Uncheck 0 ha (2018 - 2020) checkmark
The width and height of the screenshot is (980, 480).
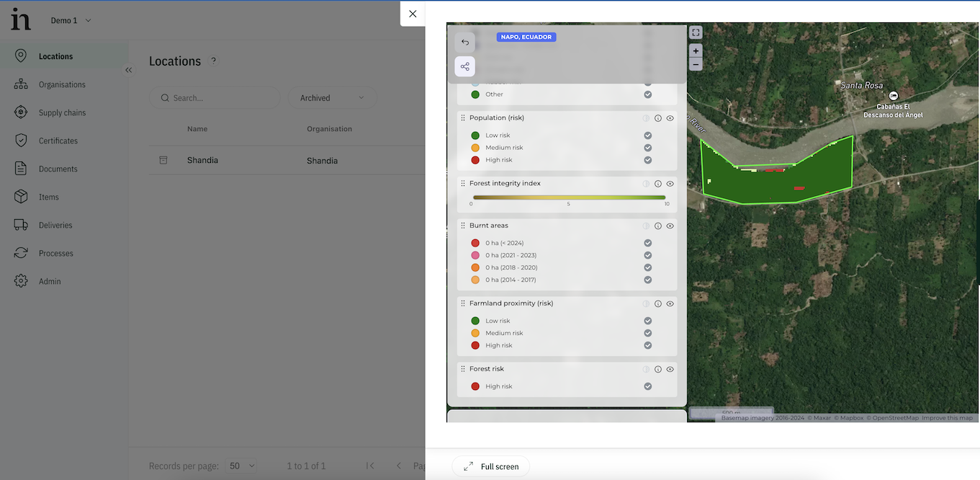(648, 268)
